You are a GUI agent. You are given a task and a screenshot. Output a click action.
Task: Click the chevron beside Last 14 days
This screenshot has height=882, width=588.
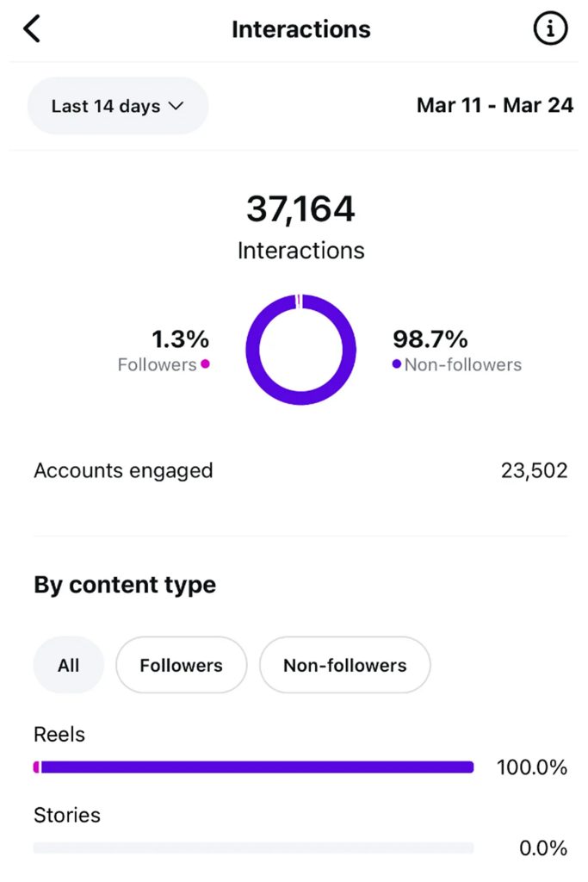pyautogui.click(x=176, y=106)
